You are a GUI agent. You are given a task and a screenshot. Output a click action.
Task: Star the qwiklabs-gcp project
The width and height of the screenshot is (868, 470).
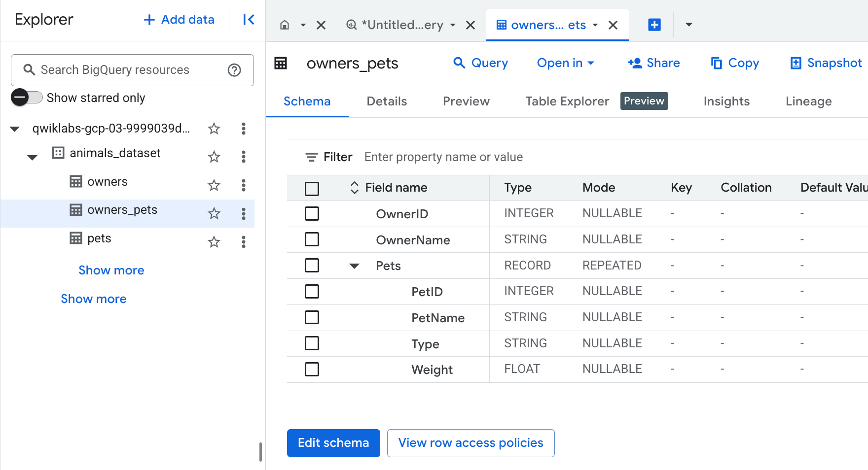point(214,129)
